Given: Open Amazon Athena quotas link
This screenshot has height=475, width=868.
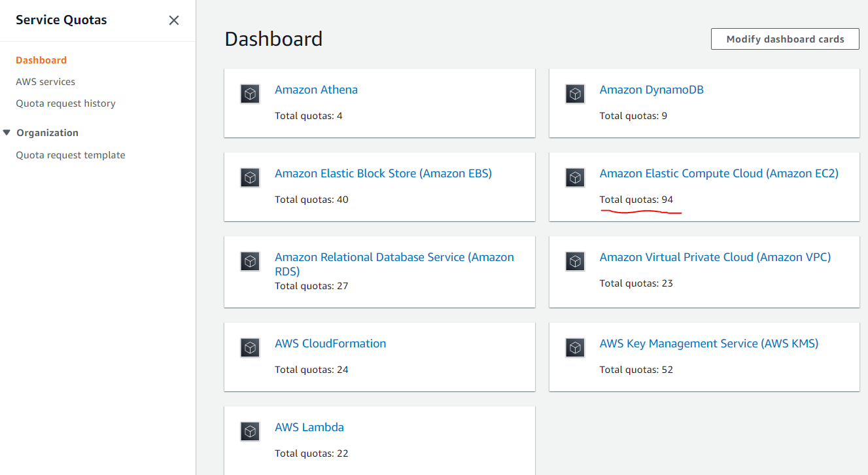Looking at the screenshot, I should pyautogui.click(x=316, y=90).
